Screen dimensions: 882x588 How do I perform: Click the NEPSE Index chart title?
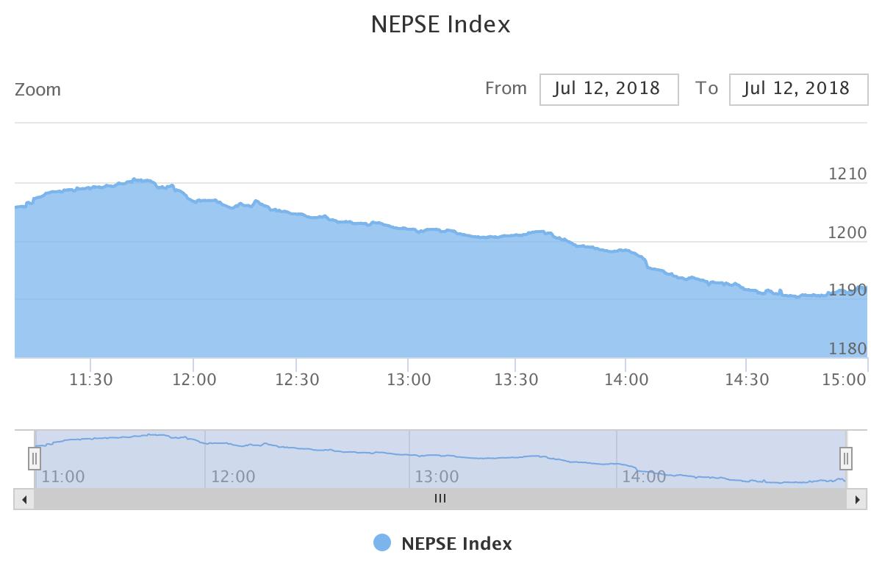tap(440, 24)
